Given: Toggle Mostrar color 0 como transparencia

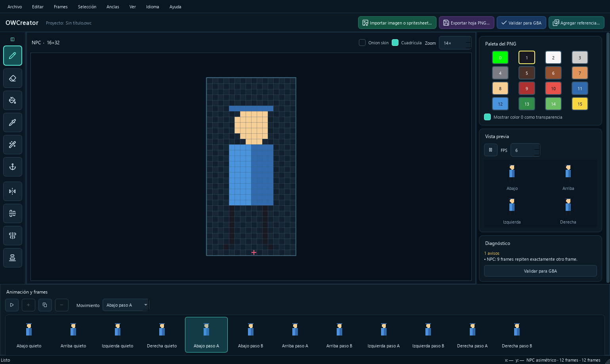Looking at the screenshot, I should (488, 117).
